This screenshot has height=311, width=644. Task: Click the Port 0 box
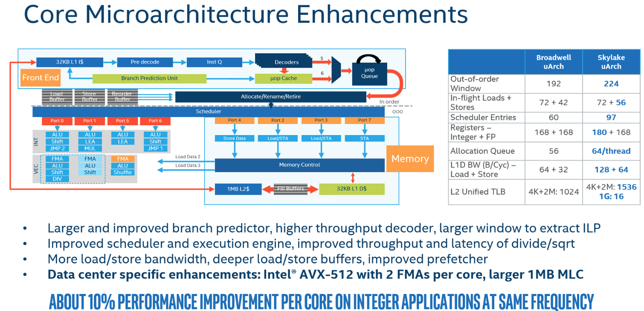click(57, 121)
